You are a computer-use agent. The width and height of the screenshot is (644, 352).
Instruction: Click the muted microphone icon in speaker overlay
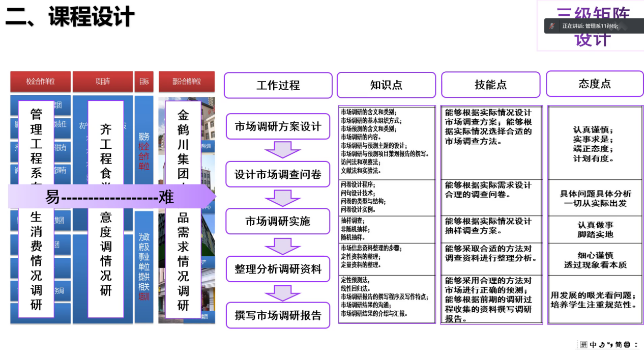pos(552,26)
